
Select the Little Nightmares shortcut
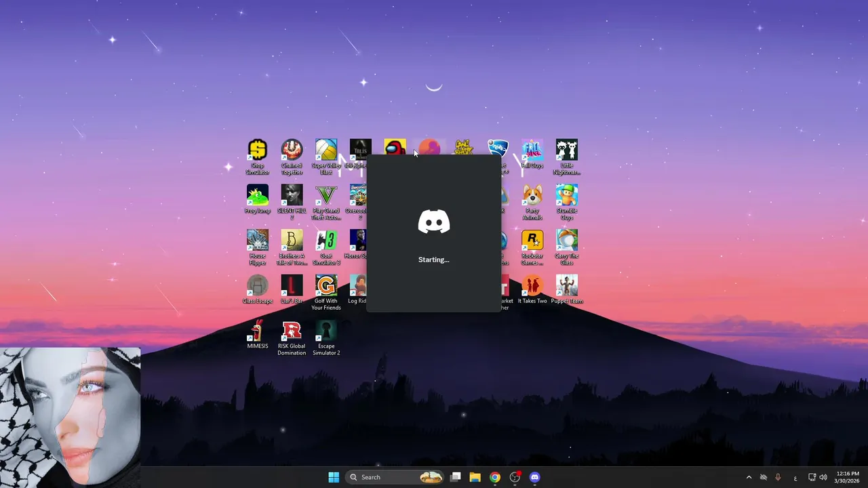(567, 157)
